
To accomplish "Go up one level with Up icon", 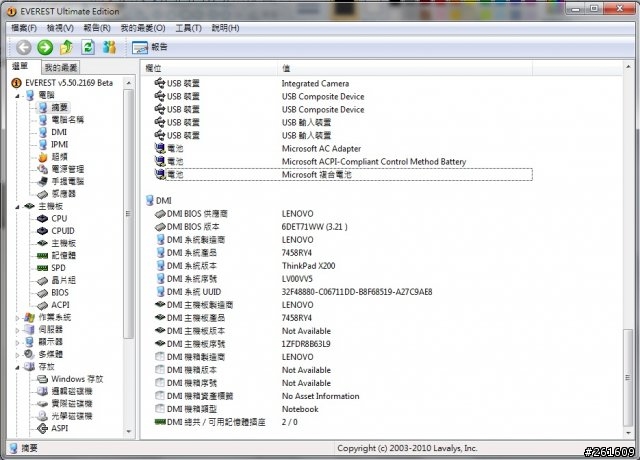I will pyautogui.click(x=67, y=47).
